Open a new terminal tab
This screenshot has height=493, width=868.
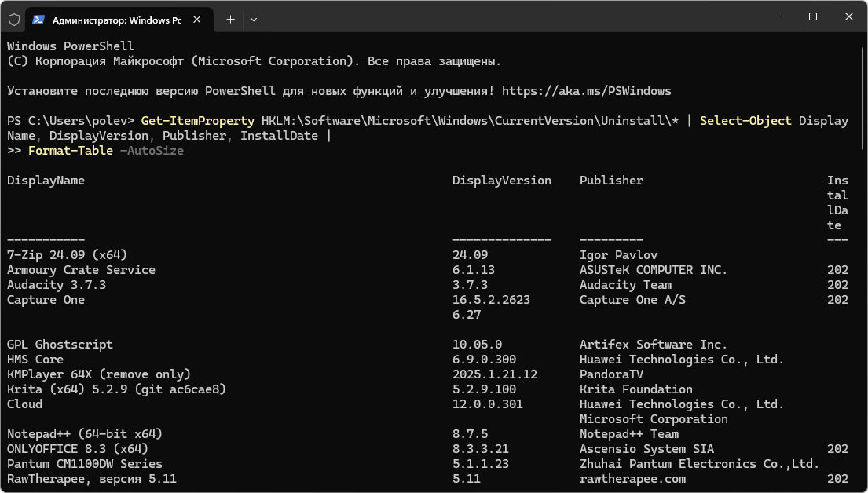230,19
